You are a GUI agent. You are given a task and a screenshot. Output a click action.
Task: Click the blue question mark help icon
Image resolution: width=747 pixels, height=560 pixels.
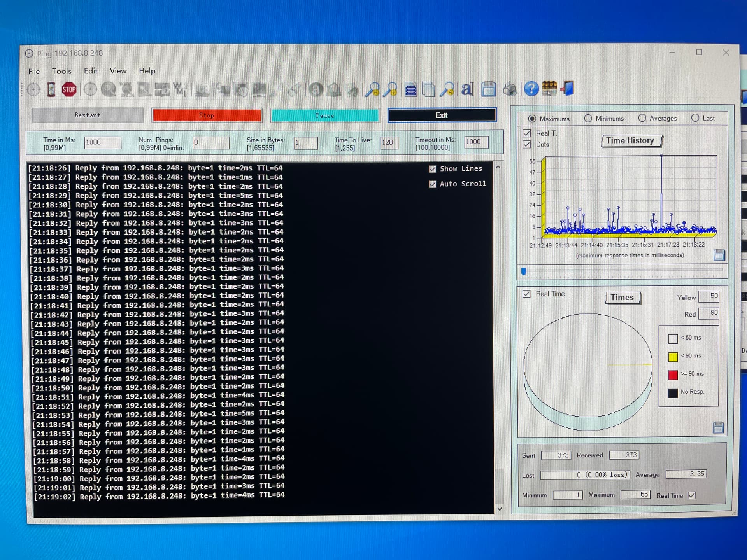coord(531,89)
